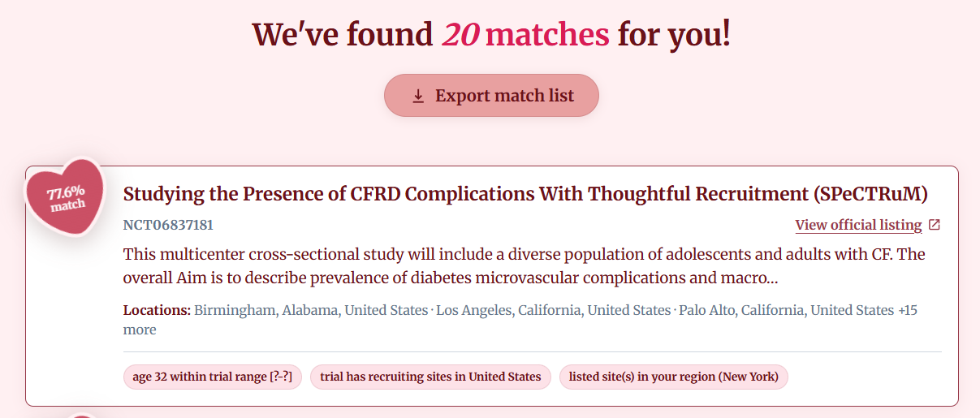Click the Palo Alto, California location

[x=786, y=310]
